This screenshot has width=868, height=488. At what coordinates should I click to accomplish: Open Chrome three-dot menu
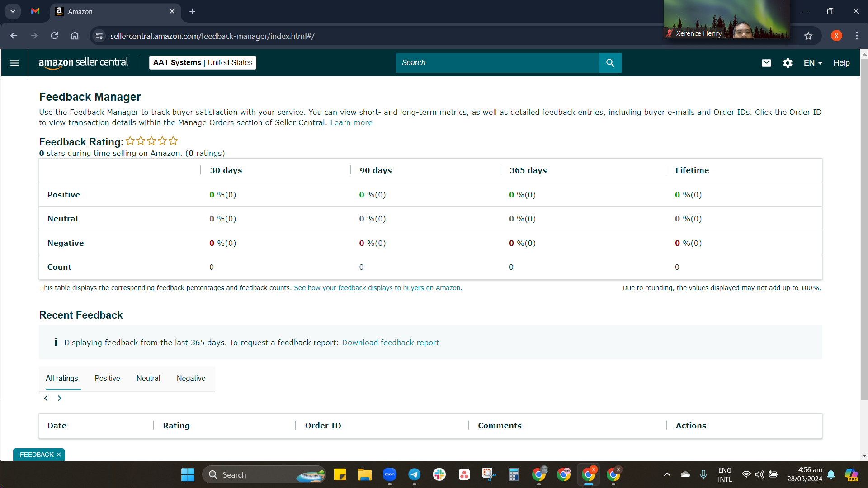[x=857, y=36]
